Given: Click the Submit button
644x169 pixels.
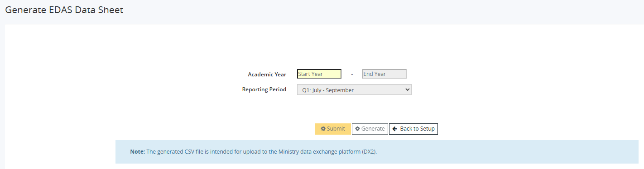Looking at the screenshot, I should (x=333, y=129).
